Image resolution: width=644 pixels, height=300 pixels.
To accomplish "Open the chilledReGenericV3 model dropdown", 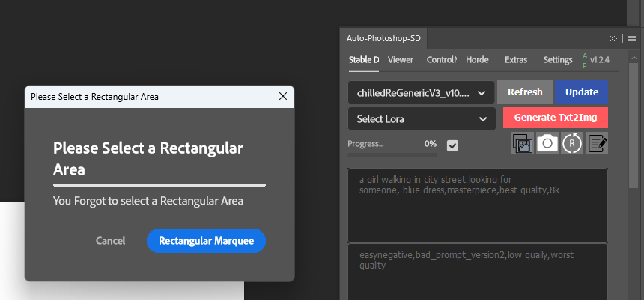I will pos(422,92).
